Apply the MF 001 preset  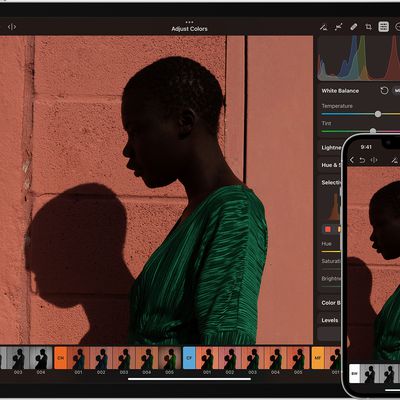click(333, 358)
